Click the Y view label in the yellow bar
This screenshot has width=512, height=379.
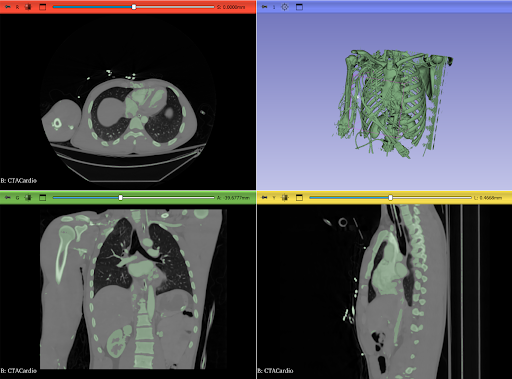click(x=274, y=198)
